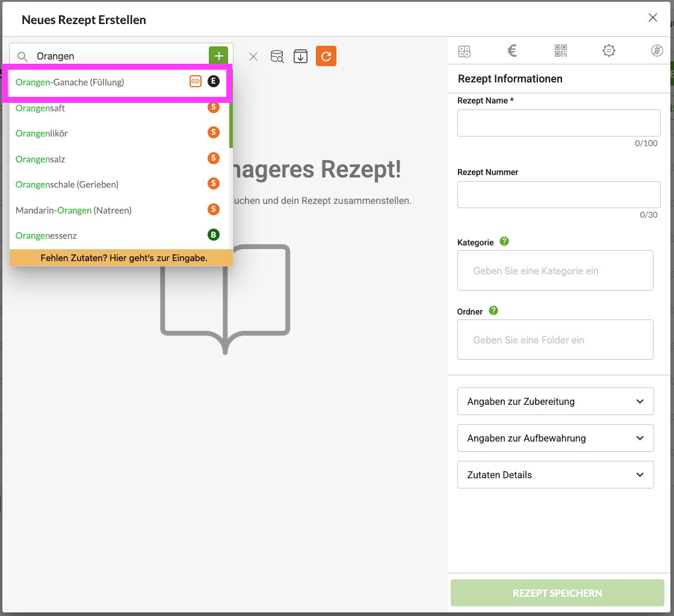The width and height of the screenshot is (674, 616).
Task: Expand Angaben zur Zubereitung section
Action: [555, 401]
